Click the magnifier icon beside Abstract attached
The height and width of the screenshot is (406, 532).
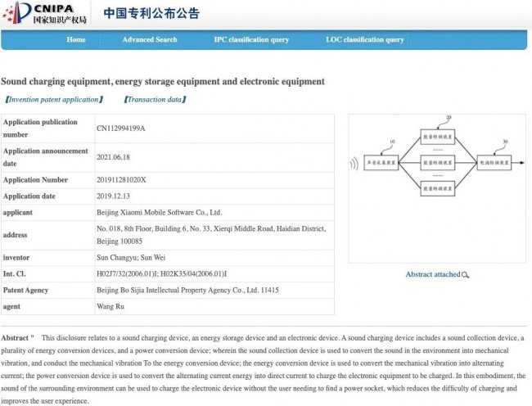[466, 275]
